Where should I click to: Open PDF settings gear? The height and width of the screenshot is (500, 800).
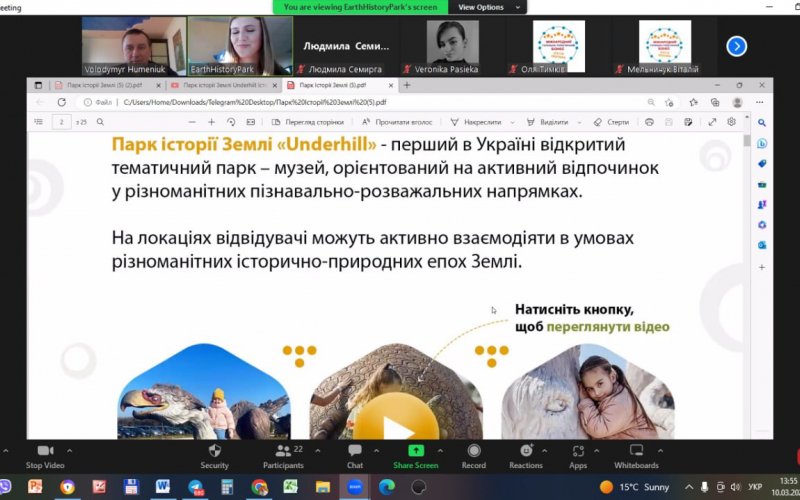[732, 122]
